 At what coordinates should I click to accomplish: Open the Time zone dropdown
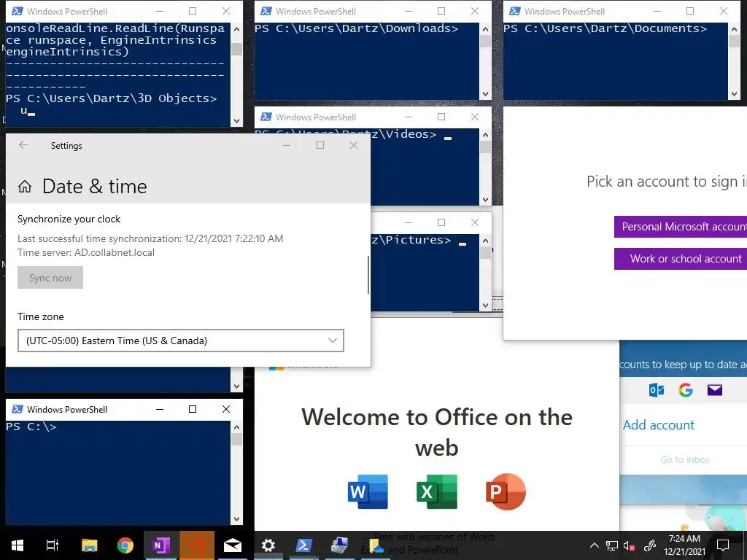[181, 341]
